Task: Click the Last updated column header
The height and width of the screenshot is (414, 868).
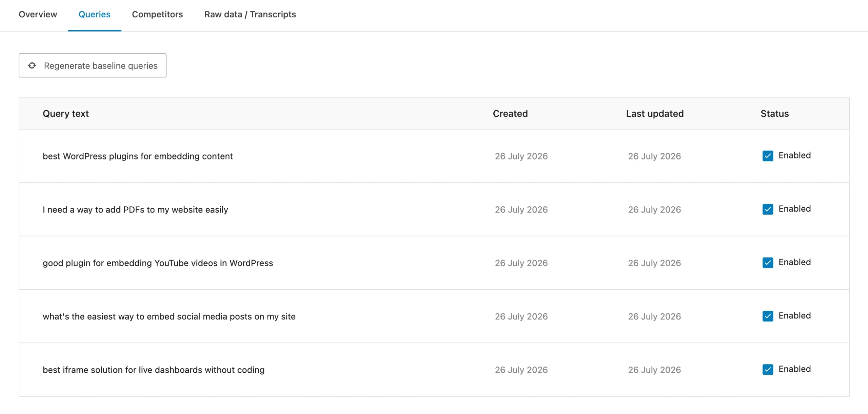Action: (655, 114)
